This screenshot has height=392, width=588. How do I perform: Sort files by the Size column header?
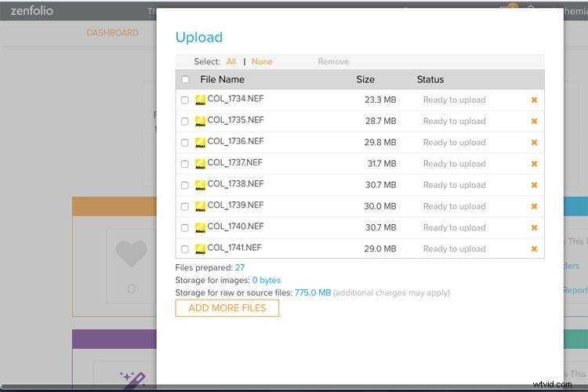[x=365, y=79]
